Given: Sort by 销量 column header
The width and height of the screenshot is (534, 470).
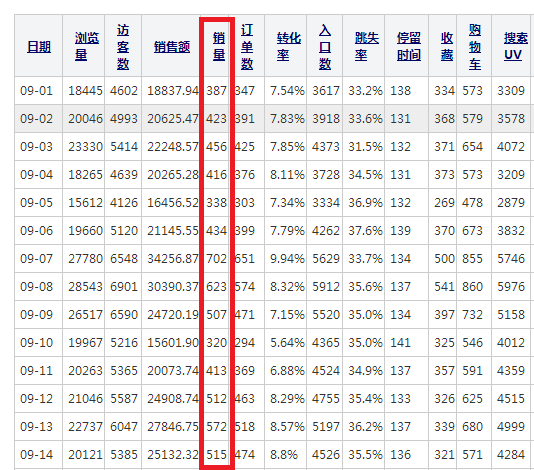Looking at the screenshot, I should [x=219, y=46].
